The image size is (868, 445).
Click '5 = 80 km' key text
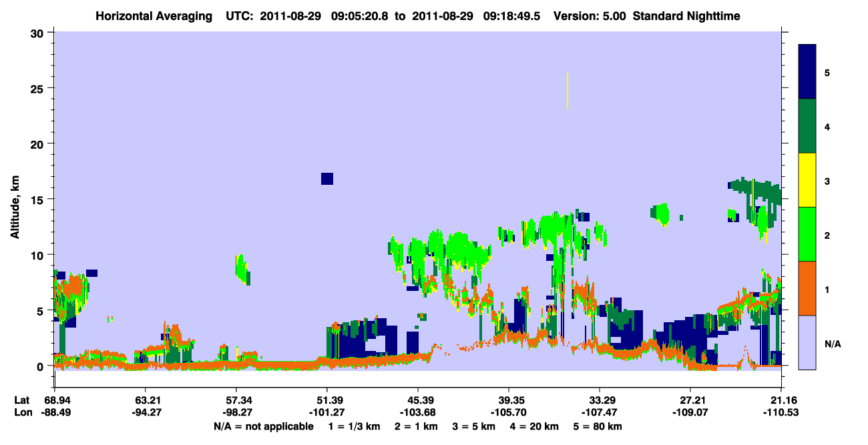[598, 426]
